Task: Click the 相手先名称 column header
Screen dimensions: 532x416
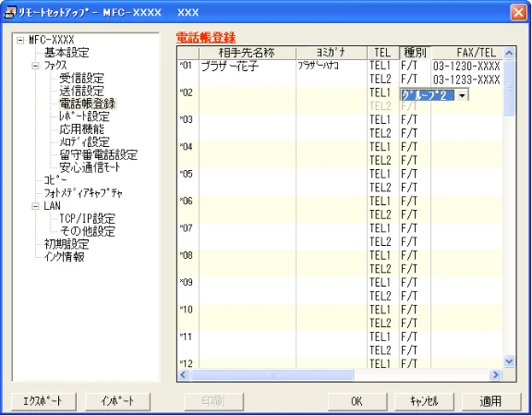Action: (x=248, y=53)
